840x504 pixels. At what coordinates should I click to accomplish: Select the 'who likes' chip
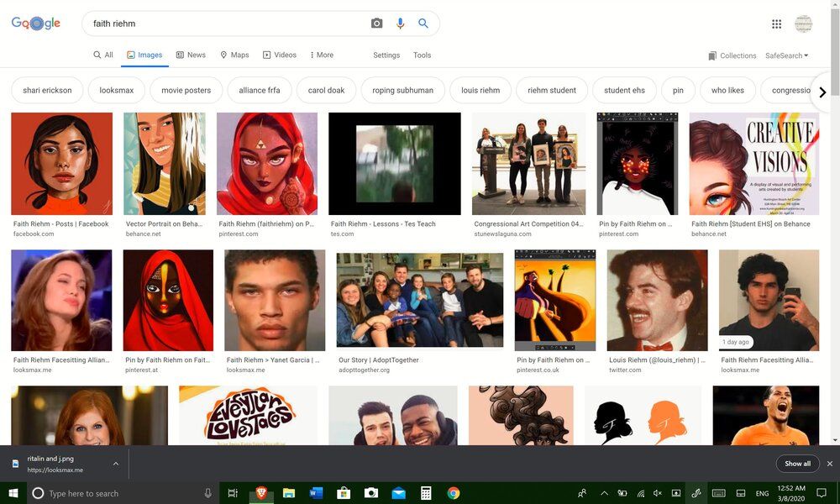(x=727, y=91)
